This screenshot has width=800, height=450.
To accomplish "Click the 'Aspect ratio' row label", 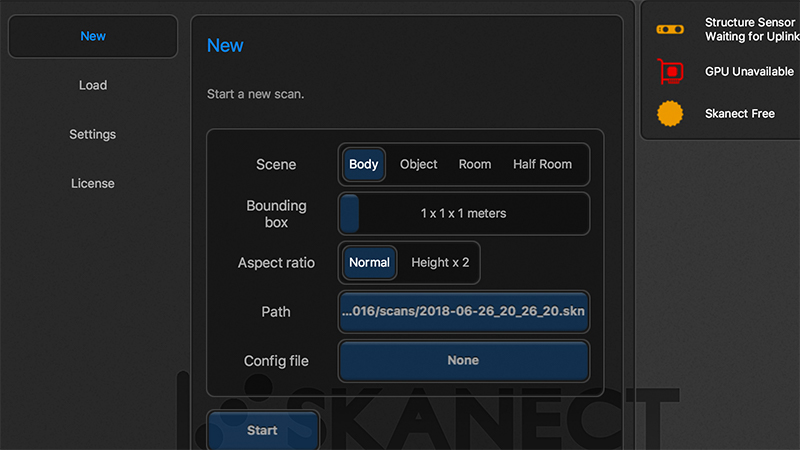I will tap(276, 263).
